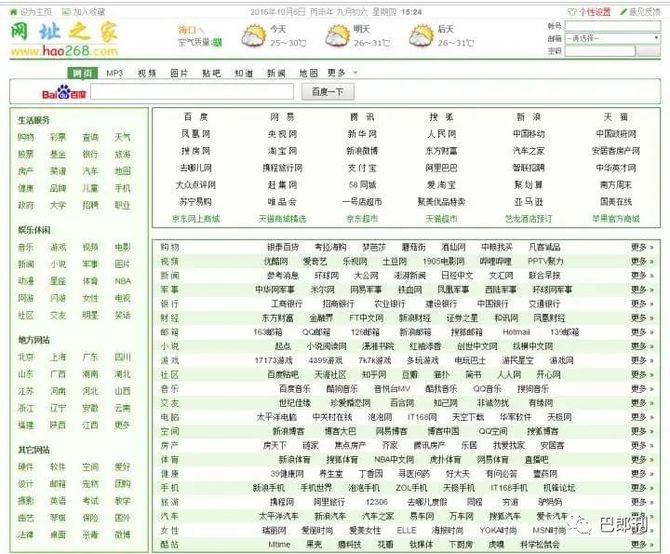
Task: Click the home icon beside 设为主页
Action: click(14, 12)
